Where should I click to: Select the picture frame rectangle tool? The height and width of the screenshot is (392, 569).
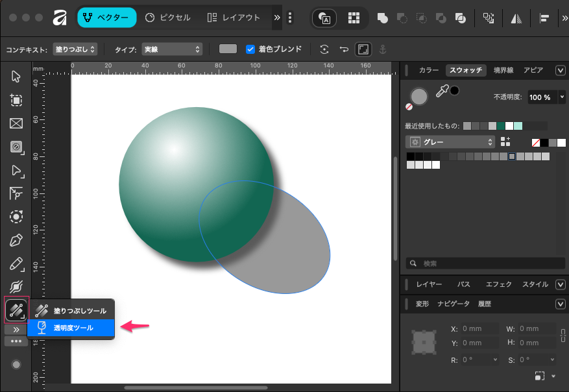(x=16, y=124)
